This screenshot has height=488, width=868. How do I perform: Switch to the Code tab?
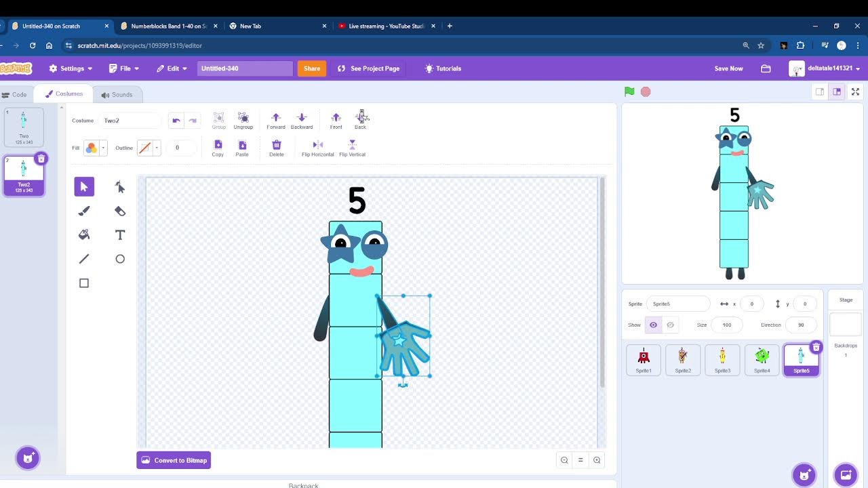[15, 95]
